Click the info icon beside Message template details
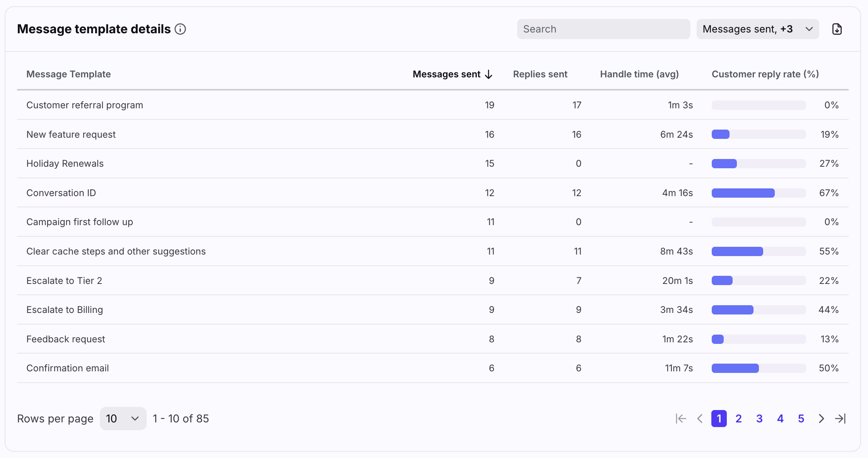Screen dimensions: 868x458 pos(180,29)
